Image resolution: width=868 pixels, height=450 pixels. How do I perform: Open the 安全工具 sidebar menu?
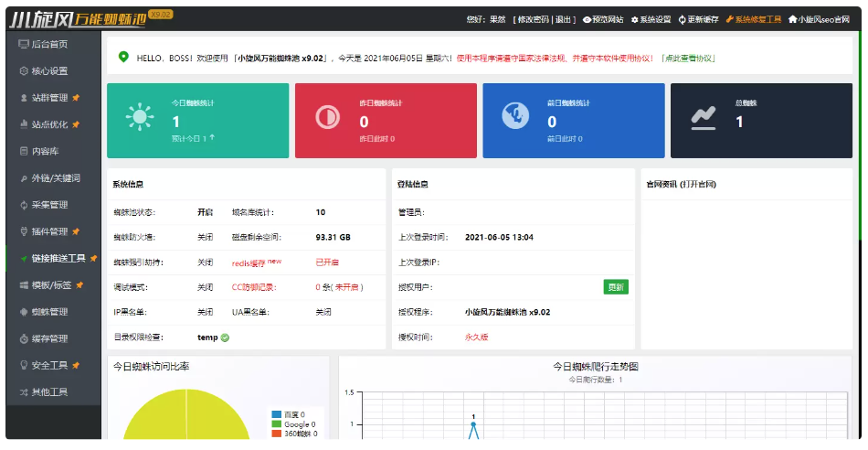pos(54,365)
